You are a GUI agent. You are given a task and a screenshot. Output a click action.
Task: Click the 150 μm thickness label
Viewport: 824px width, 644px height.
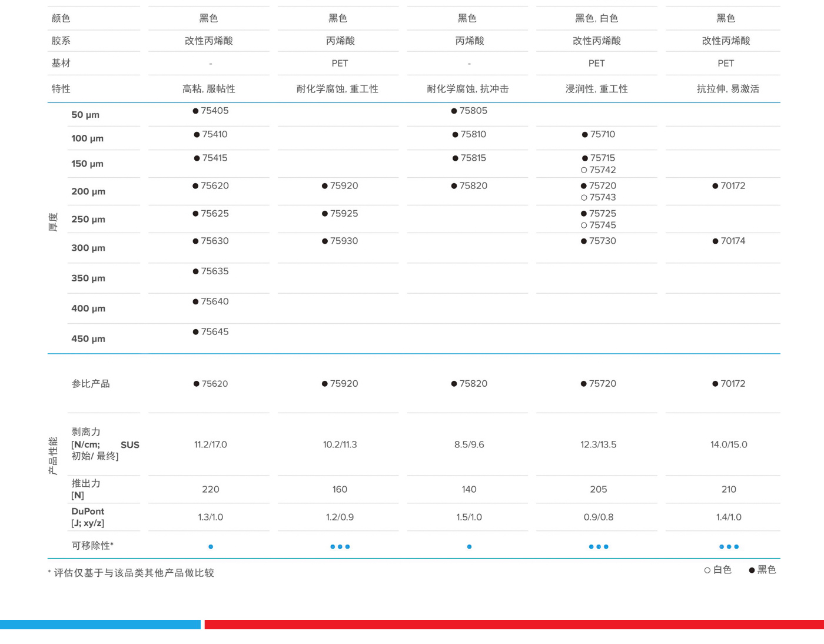tap(87, 164)
